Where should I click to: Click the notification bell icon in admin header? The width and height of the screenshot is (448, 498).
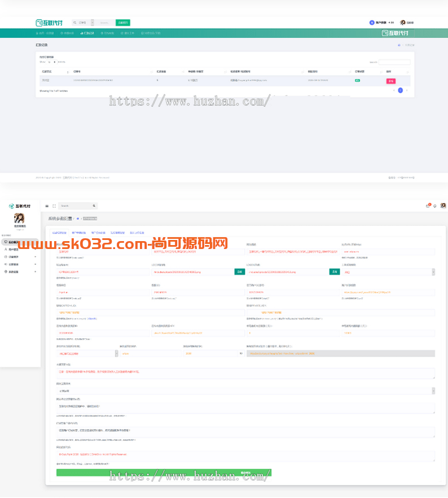(434, 206)
